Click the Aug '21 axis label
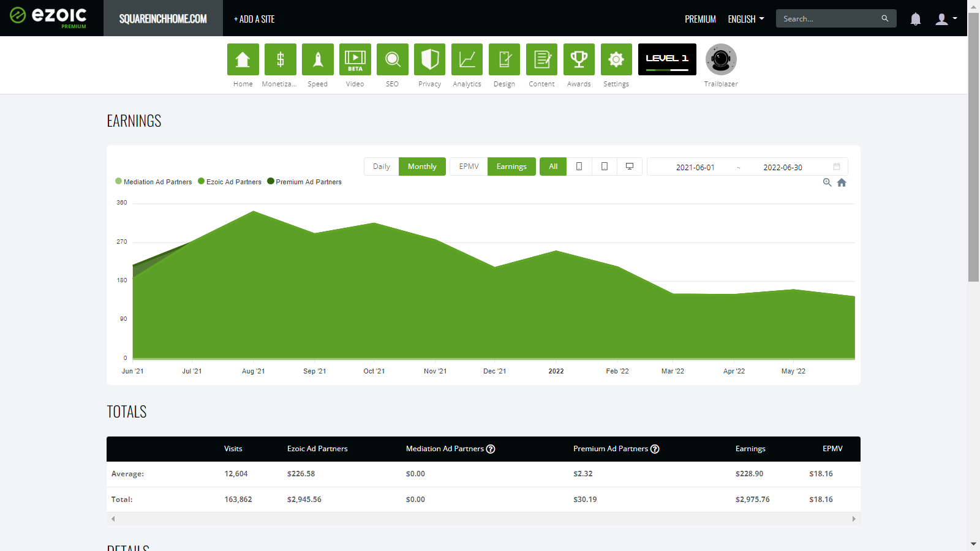This screenshot has width=980, height=551. (254, 371)
